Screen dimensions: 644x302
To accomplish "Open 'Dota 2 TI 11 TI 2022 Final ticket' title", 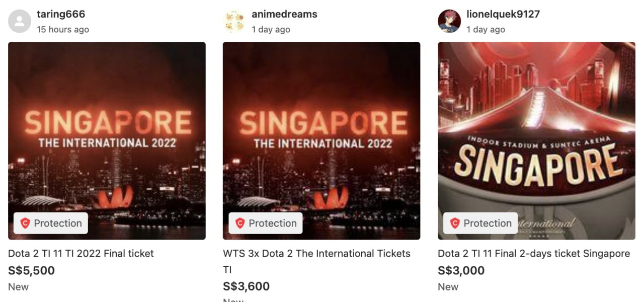I will [x=81, y=253].
